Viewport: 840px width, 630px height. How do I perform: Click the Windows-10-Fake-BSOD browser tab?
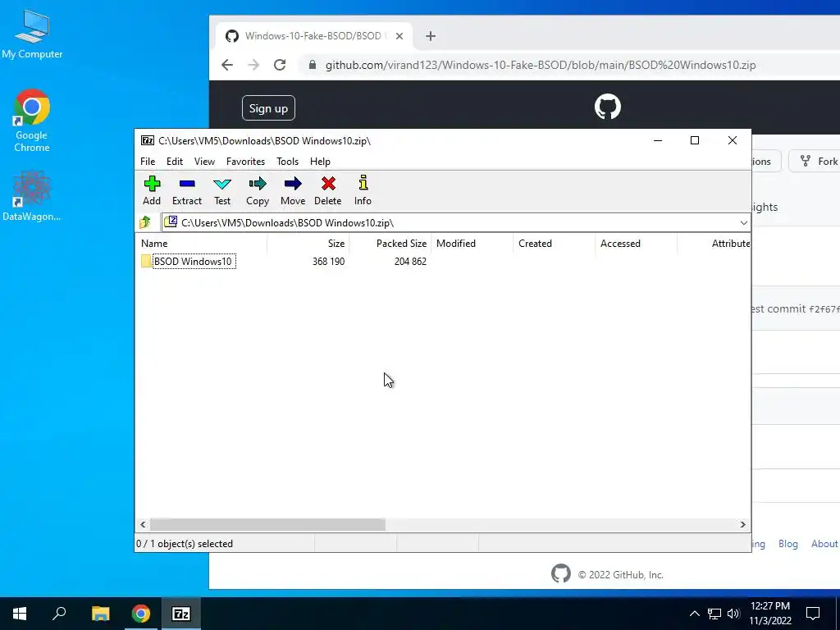coord(313,36)
